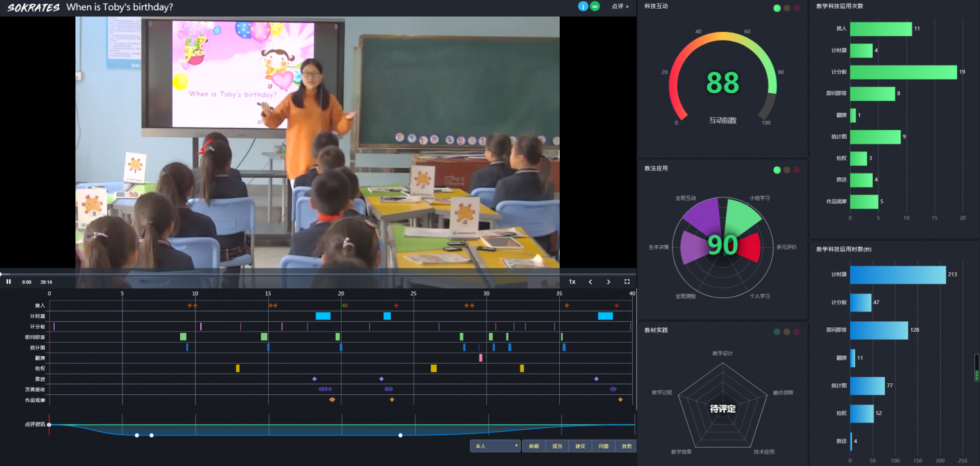Click the yellow indicator dot in 教材实践 panel
The width and height of the screenshot is (980, 466).
(787, 332)
